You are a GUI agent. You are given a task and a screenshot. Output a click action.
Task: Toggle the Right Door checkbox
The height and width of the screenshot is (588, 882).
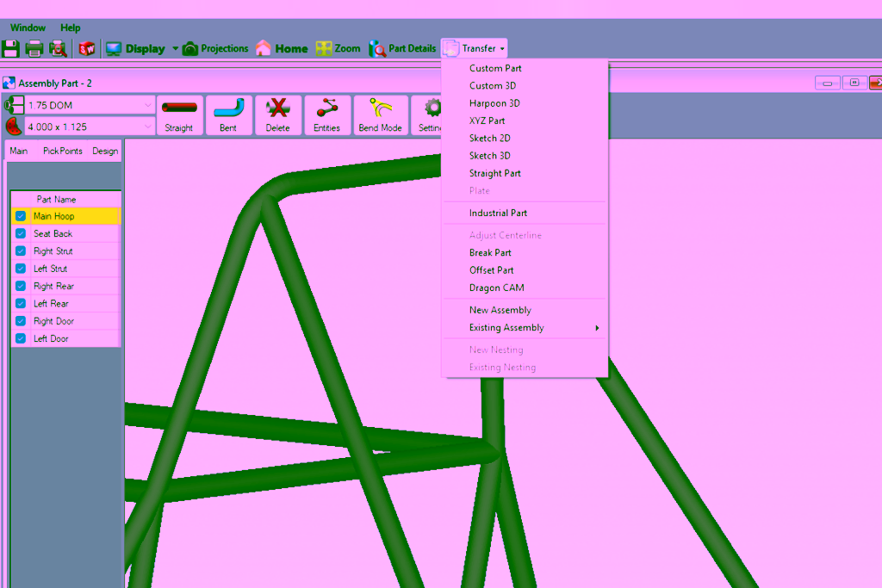(21, 321)
